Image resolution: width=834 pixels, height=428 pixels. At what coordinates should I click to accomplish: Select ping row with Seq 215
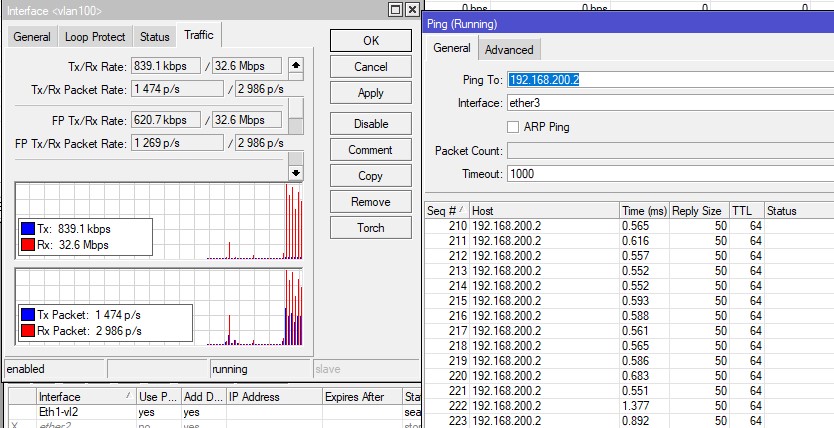click(x=629, y=300)
